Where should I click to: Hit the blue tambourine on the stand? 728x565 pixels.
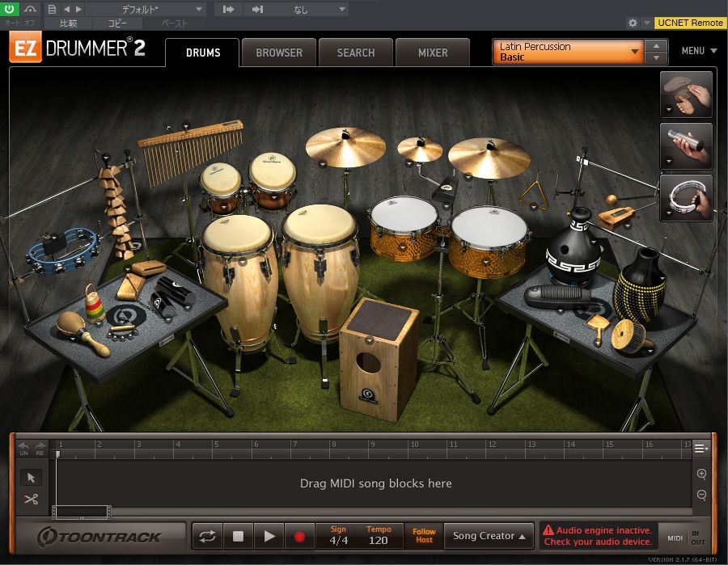tap(63, 250)
